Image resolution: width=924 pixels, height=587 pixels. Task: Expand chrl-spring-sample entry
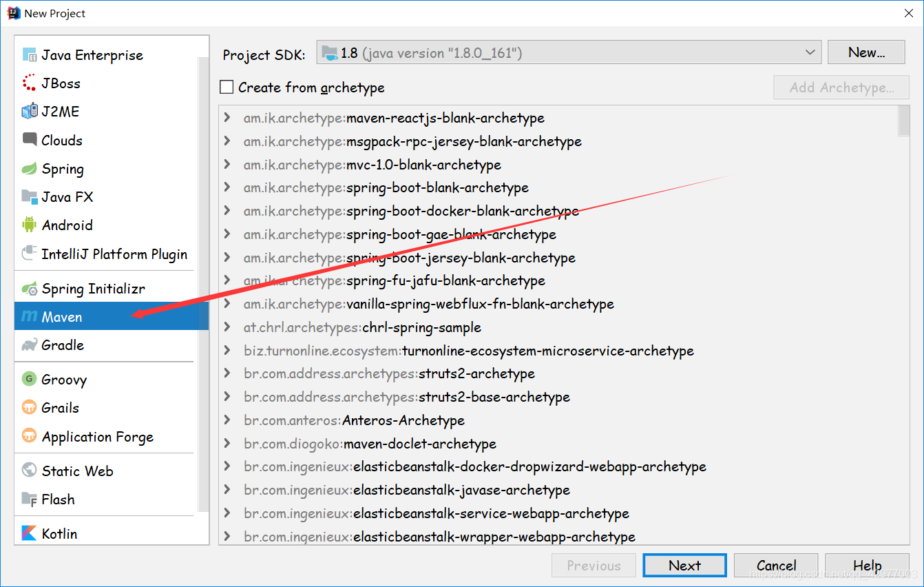point(227,327)
